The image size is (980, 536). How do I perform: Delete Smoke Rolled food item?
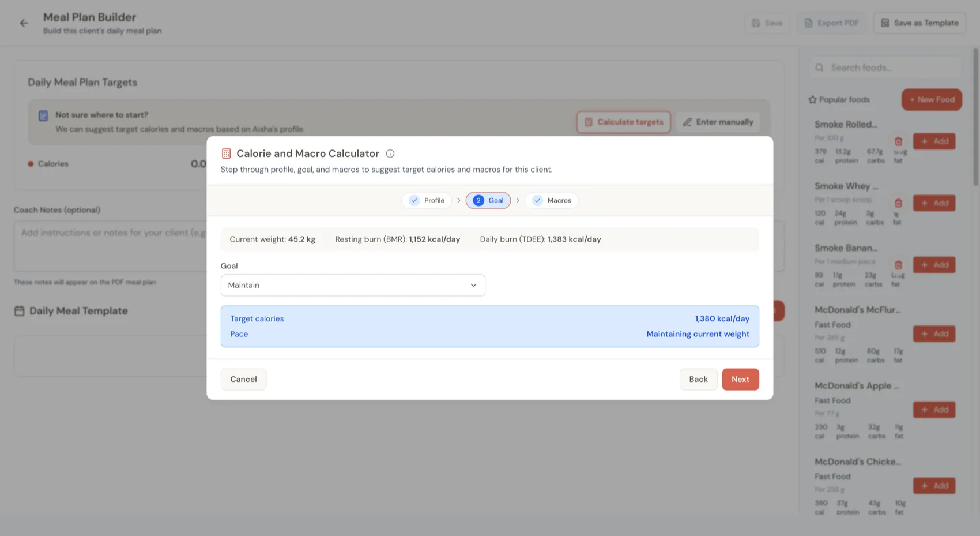point(898,141)
